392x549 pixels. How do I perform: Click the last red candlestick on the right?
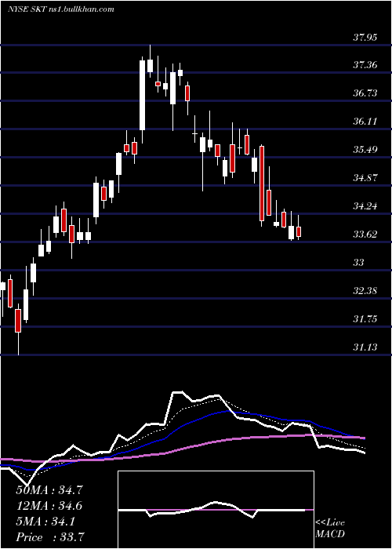(x=299, y=232)
